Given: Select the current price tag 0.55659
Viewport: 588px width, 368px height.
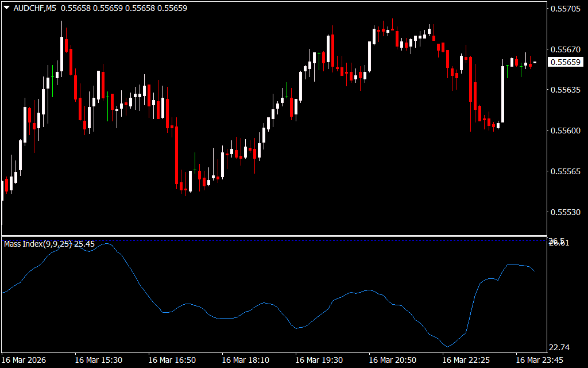Looking at the screenshot, I should [x=566, y=62].
